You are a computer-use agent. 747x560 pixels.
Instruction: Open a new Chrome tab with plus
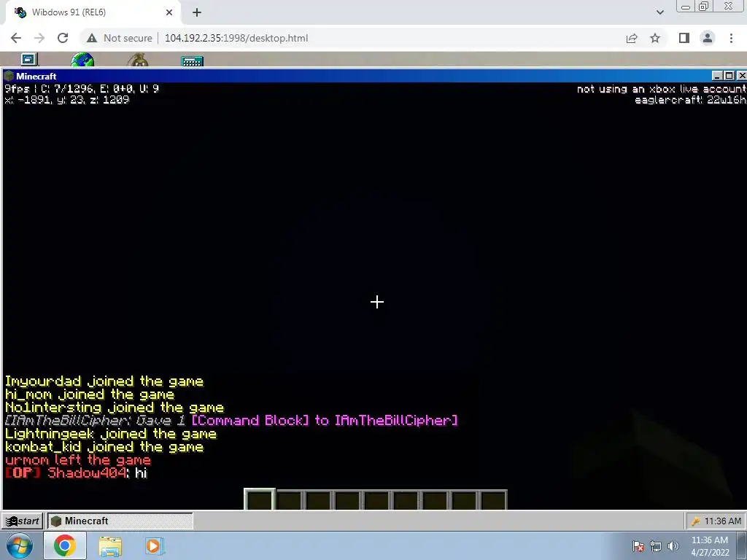[x=197, y=12]
